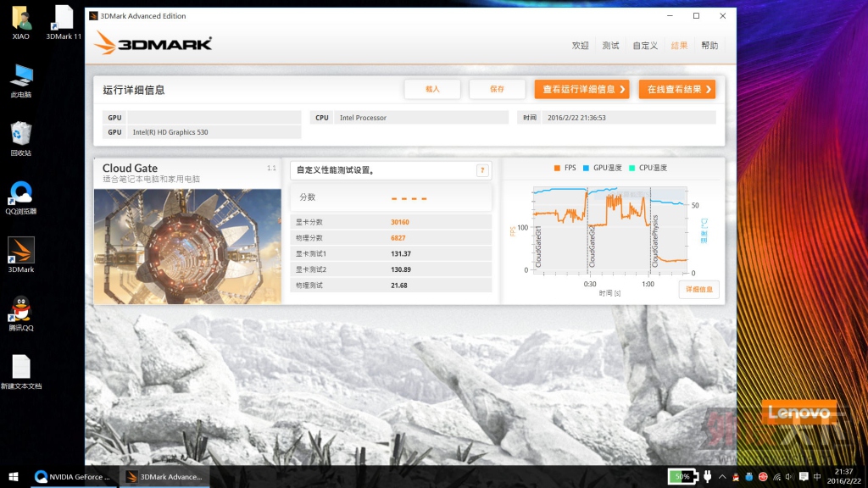
Task: Click the blue USB device tray icon
Action: coord(749,477)
